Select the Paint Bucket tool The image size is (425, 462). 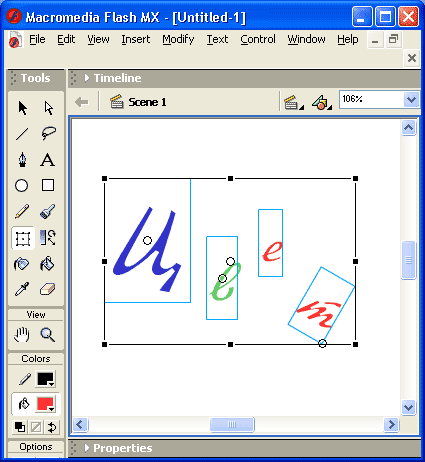coord(48,264)
